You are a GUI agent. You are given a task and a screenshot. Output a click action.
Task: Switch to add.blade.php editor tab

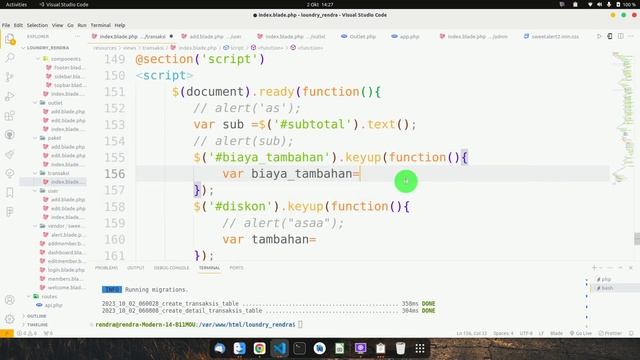[212, 36]
